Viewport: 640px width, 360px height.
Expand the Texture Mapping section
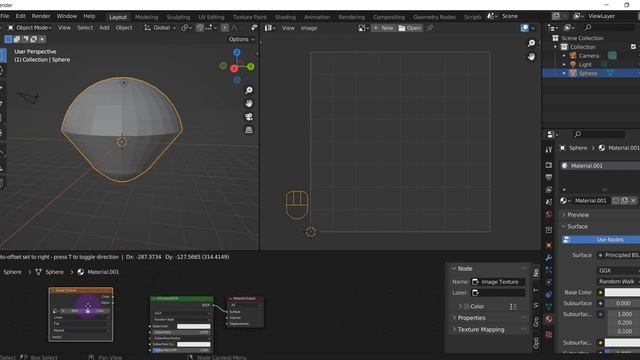point(481,329)
